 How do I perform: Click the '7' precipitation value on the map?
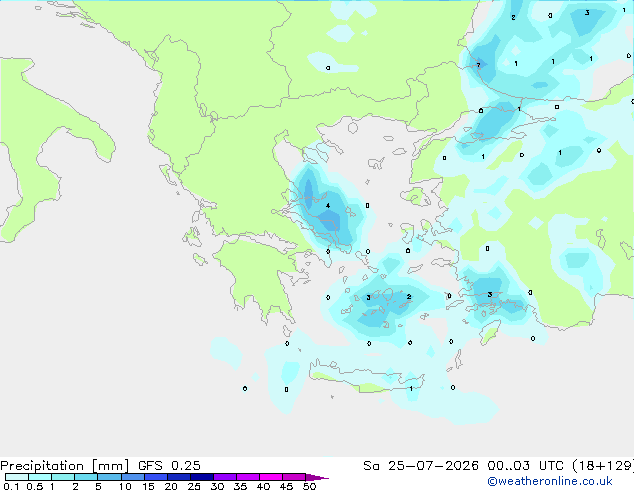click(478, 65)
